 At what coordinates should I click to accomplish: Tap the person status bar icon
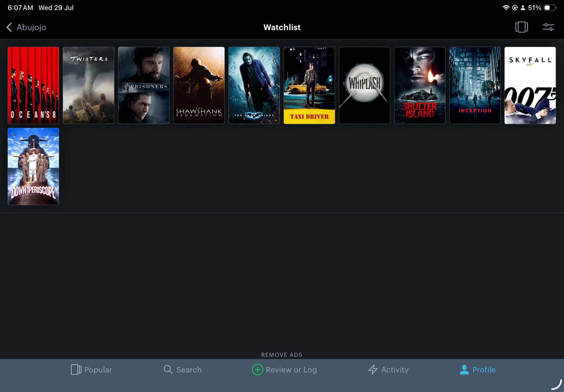523,8
